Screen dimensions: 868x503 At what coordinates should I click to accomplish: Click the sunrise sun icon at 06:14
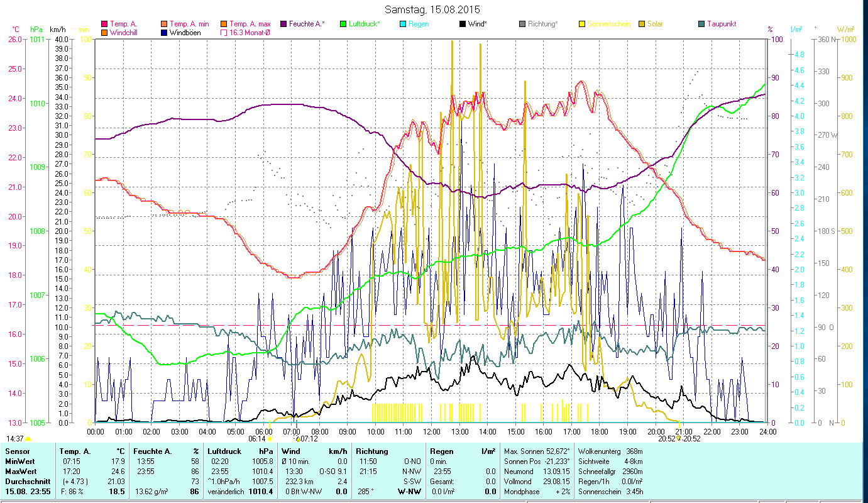click(270, 439)
